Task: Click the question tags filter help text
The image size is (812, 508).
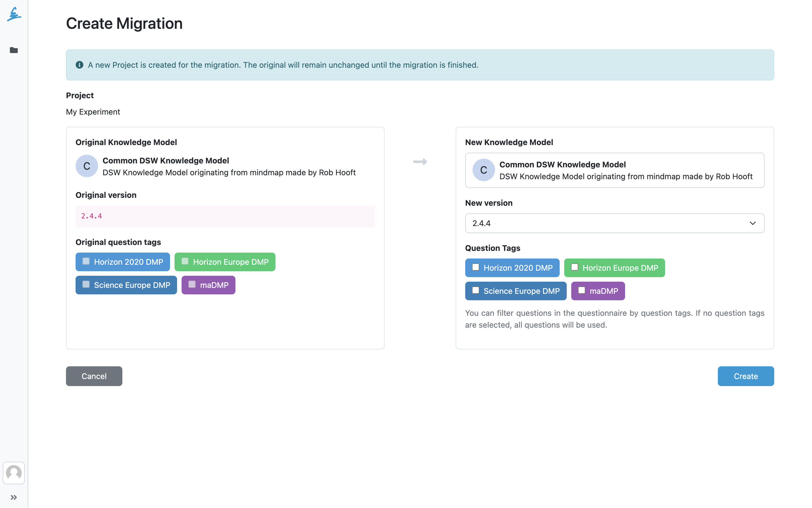Action: pos(615,319)
